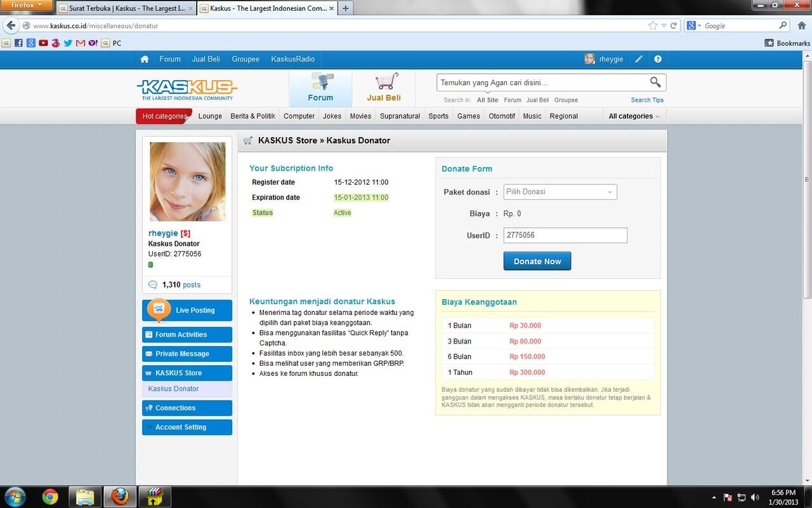Image resolution: width=812 pixels, height=508 pixels.
Task: Open the Pilih Donasi dropdown
Action: (x=560, y=192)
